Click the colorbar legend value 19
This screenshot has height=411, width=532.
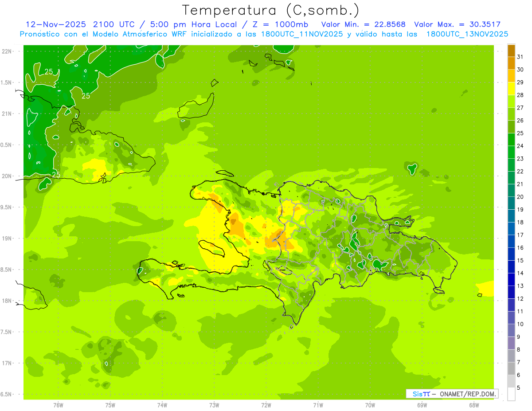click(x=520, y=210)
